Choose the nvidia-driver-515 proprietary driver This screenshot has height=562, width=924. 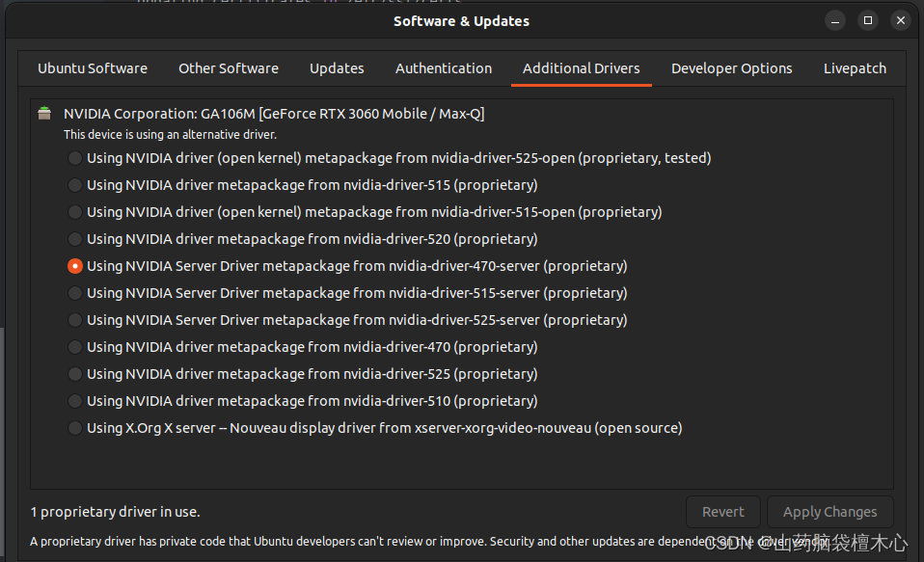(x=75, y=185)
